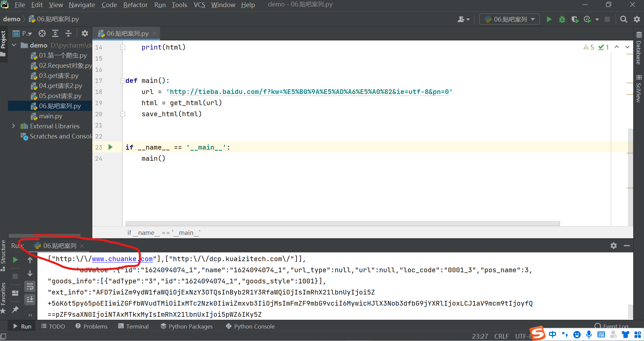Open the run configuration dropdown 06.贴吧案列
This screenshot has width=644, height=341.
[510, 19]
